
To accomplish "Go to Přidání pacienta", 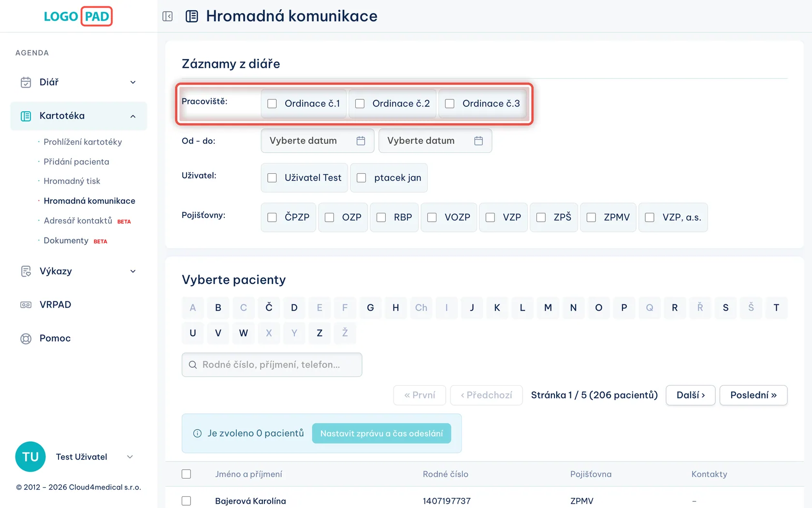I will [x=76, y=162].
